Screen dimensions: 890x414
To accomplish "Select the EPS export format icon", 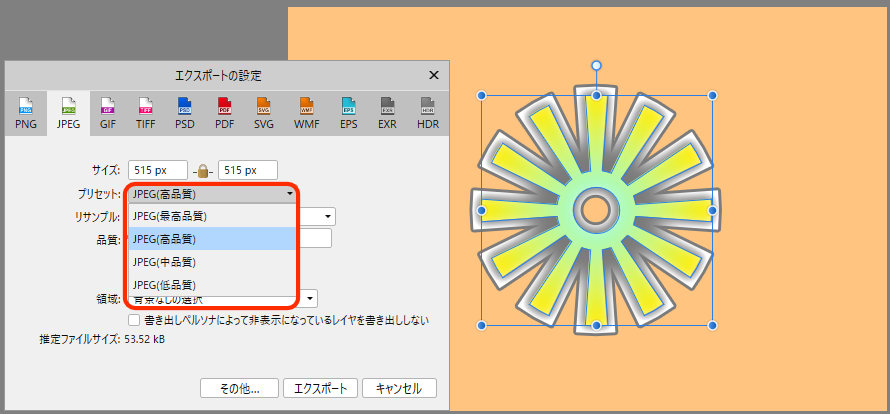I will [348, 112].
